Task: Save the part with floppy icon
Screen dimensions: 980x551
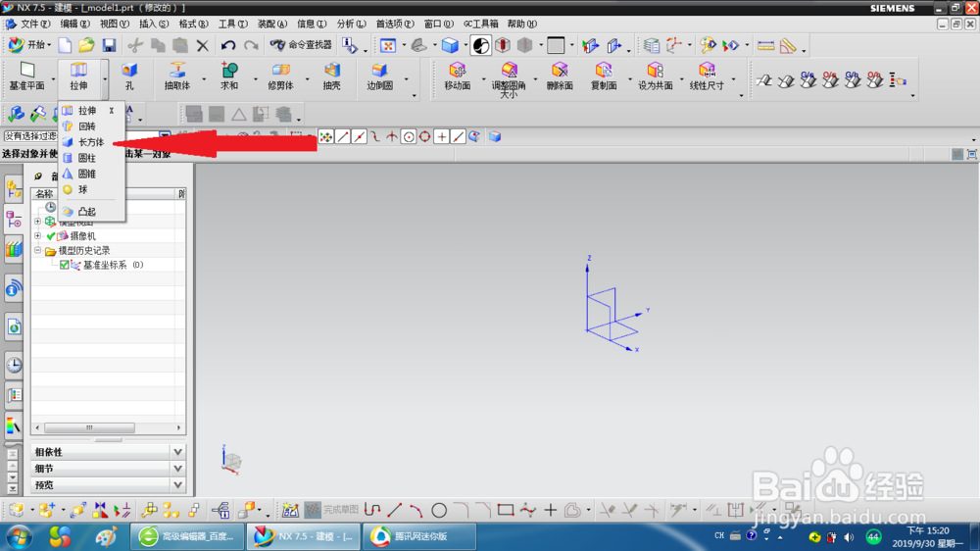Action: [109, 45]
